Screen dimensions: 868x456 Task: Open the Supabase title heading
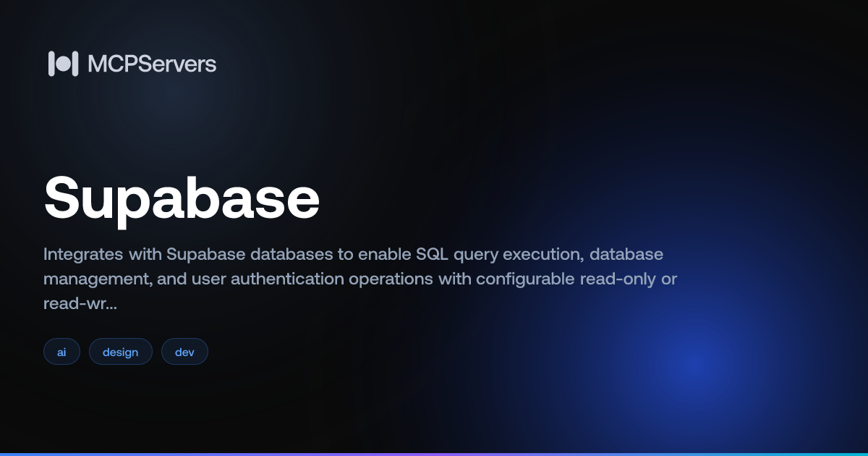coord(182,199)
